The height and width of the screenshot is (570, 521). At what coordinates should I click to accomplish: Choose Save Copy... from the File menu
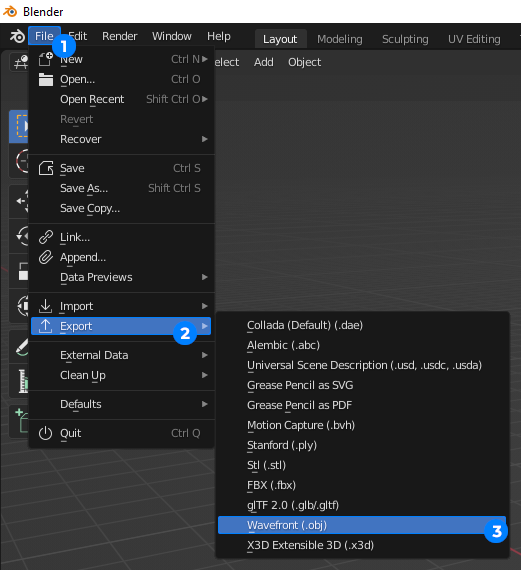tap(121, 208)
